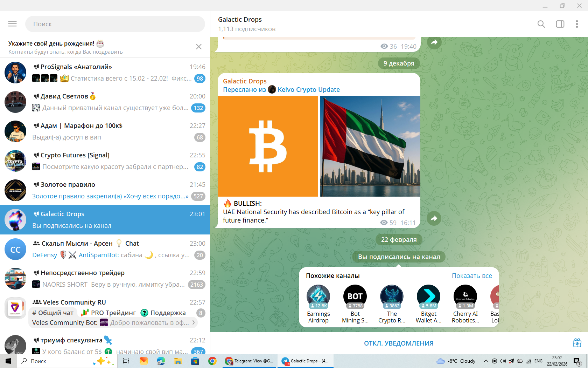Select the Galactic Drops chat row
This screenshot has width=588, height=368.
[x=105, y=220]
